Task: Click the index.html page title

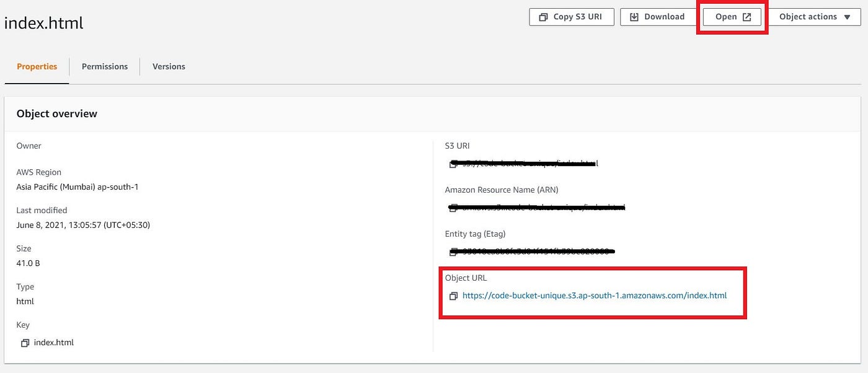Action: coord(43,23)
